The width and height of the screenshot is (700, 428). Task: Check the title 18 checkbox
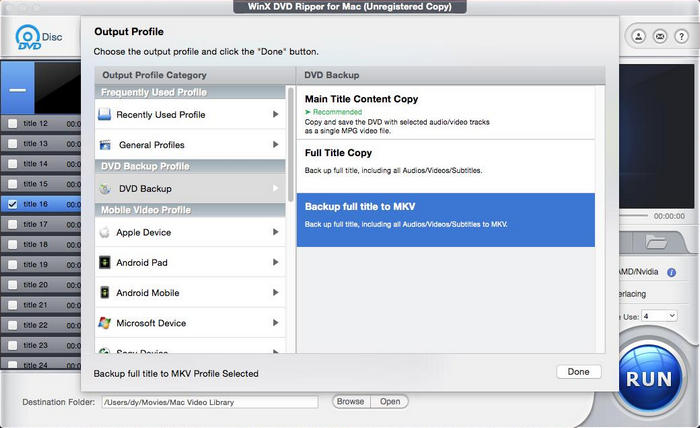[12, 244]
